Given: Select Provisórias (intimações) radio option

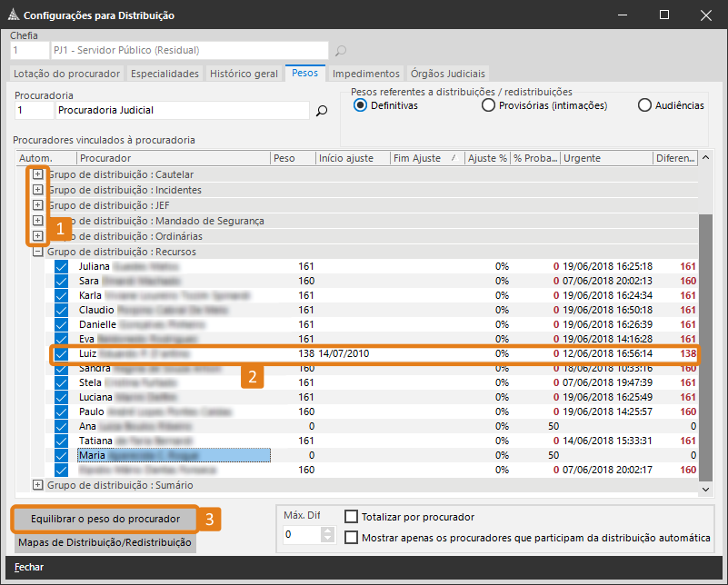Looking at the screenshot, I should [490, 105].
